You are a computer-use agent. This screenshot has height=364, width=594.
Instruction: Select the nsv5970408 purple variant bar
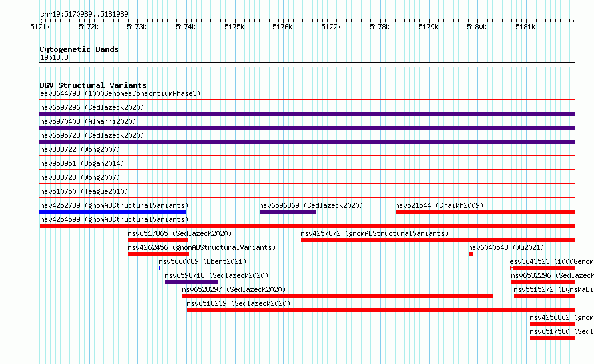[x=307, y=128]
